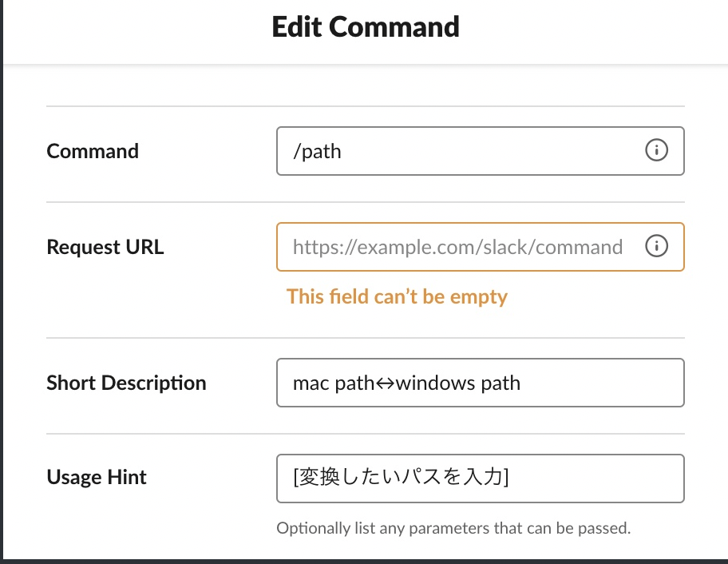Click the Request URL label
728x564 pixels.
click(105, 247)
